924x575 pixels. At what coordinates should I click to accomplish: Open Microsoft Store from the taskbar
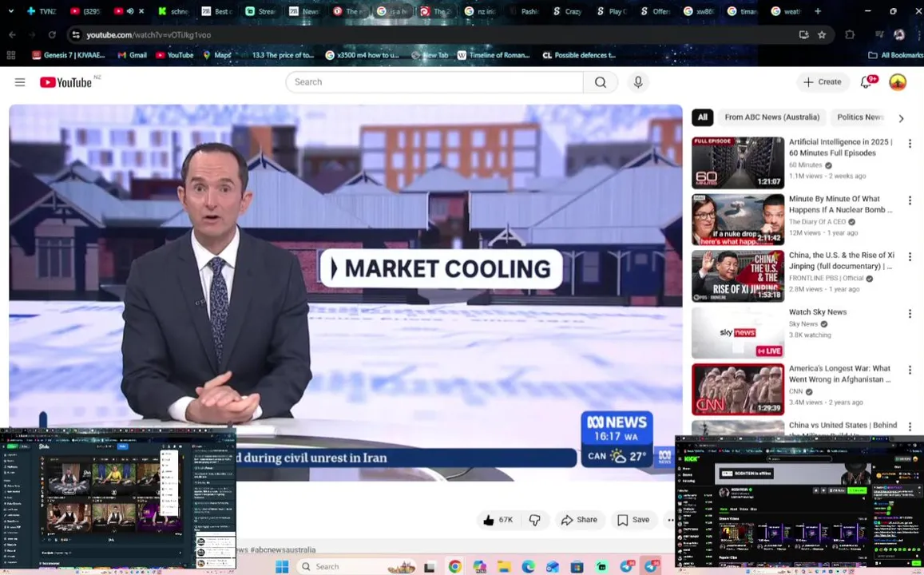[x=577, y=567]
